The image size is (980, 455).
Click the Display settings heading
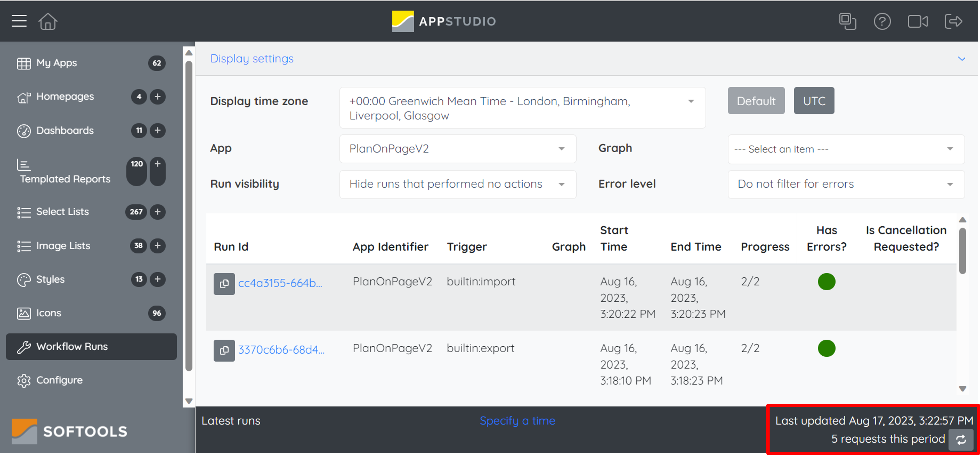tap(252, 59)
